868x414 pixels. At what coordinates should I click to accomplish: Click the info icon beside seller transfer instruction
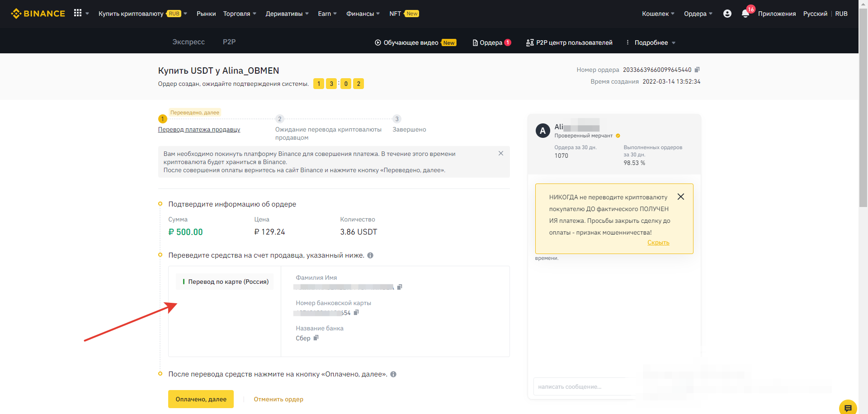[x=370, y=255]
